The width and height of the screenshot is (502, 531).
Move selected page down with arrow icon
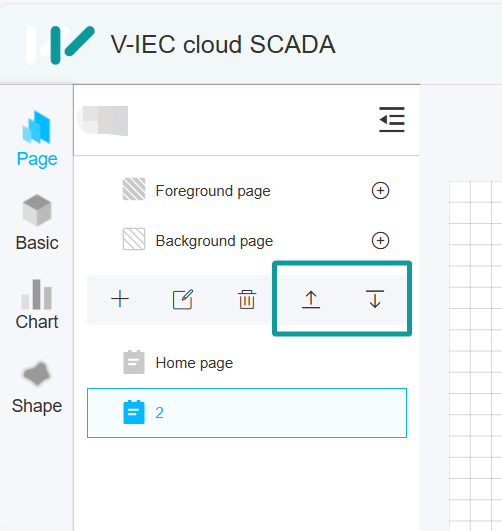pyautogui.click(x=375, y=299)
